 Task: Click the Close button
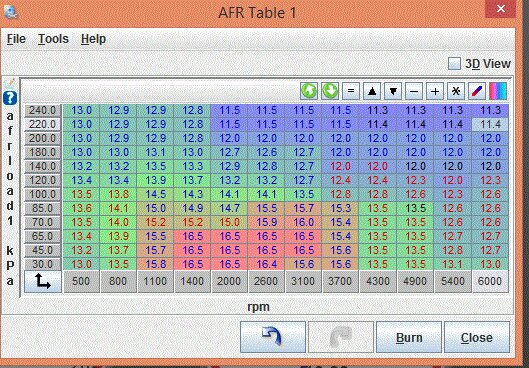tap(477, 337)
